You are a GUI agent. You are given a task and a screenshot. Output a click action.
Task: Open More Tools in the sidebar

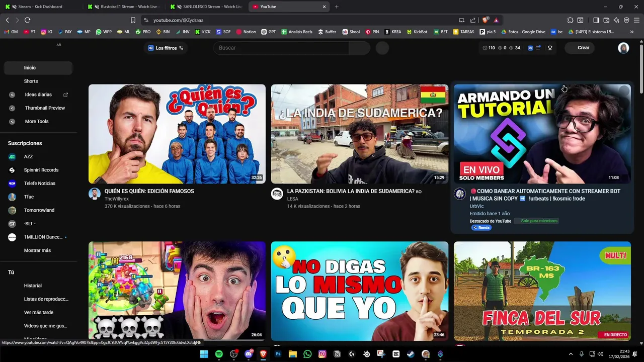38,121
